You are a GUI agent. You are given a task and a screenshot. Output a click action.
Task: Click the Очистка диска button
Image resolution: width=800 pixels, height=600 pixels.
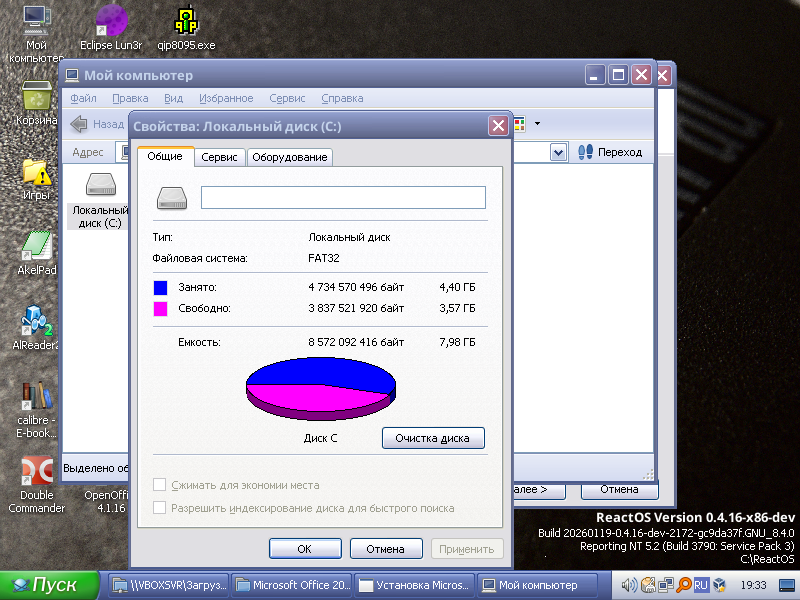[x=433, y=438]
